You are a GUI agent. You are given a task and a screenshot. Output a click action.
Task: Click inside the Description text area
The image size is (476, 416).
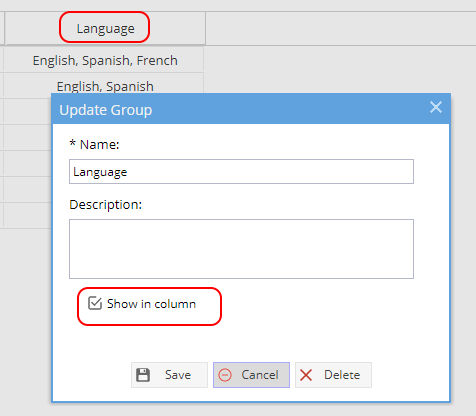[241, 249]
